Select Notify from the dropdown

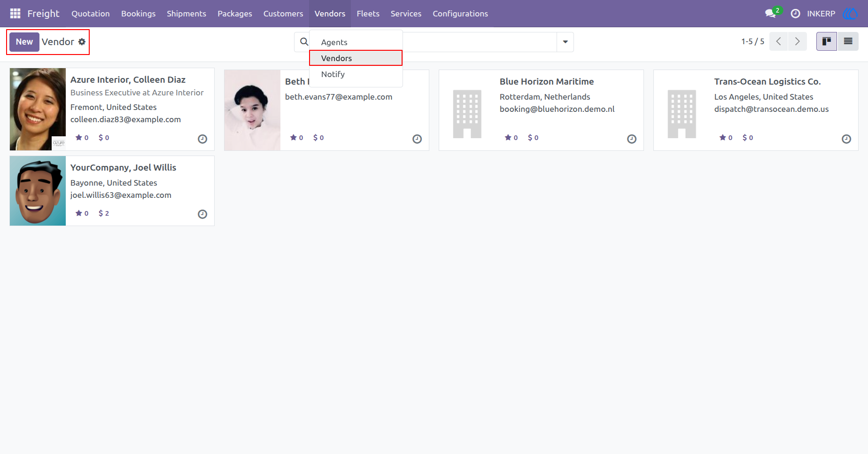point(356,74)
